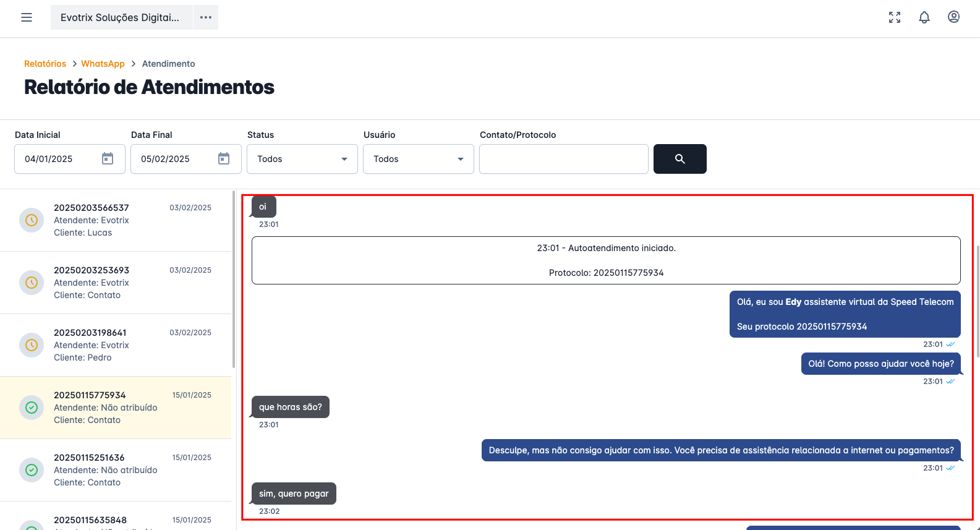Click the pending clock icon for protocol 20250203566537

[32, 220]
